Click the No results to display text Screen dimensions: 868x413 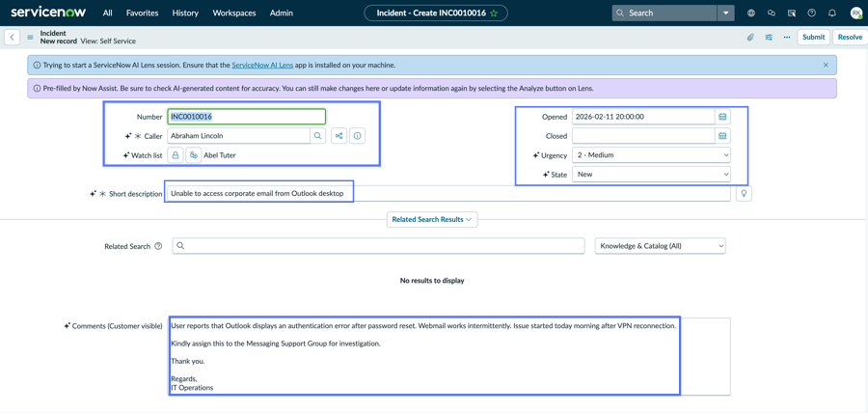[432, 281]
